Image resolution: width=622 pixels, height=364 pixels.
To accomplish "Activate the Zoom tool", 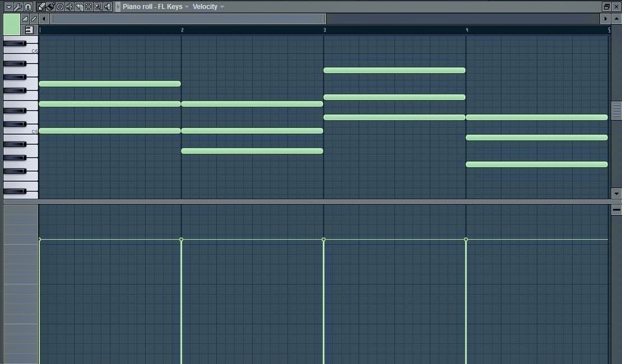I will point(99,6).
